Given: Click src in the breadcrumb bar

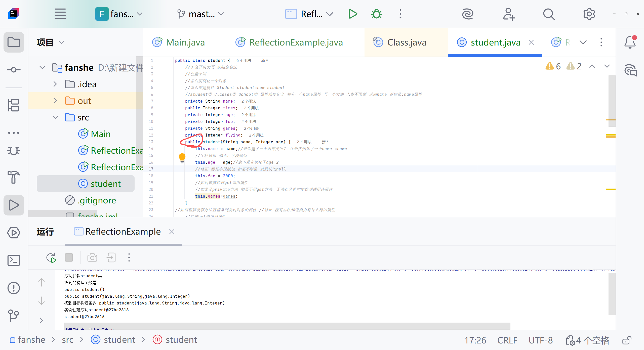Looking at the screenshot, I should 67,340.
